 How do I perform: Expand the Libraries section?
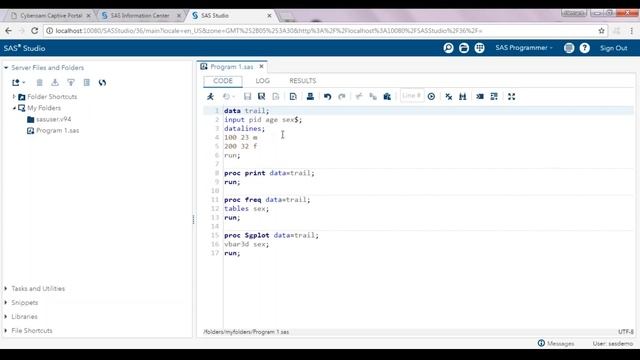pos(6,317)
